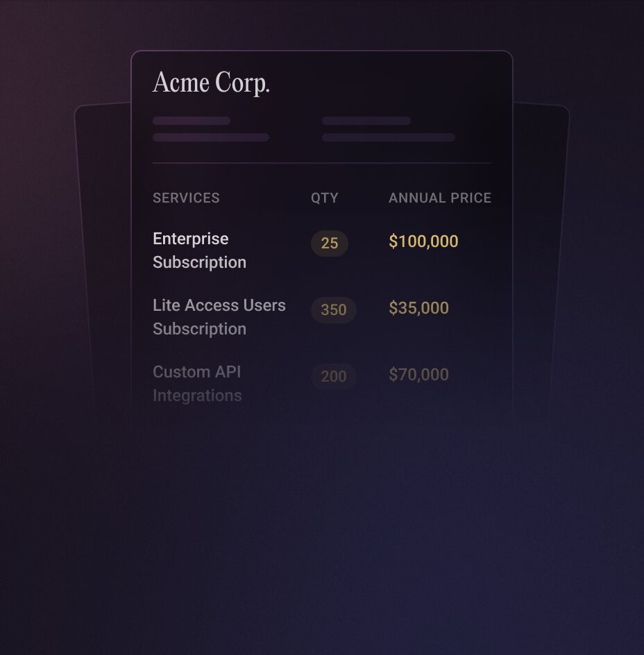Select the $100,000 annual price
Viewport: 644px width, 655px height.
click(x=423, y=241)
